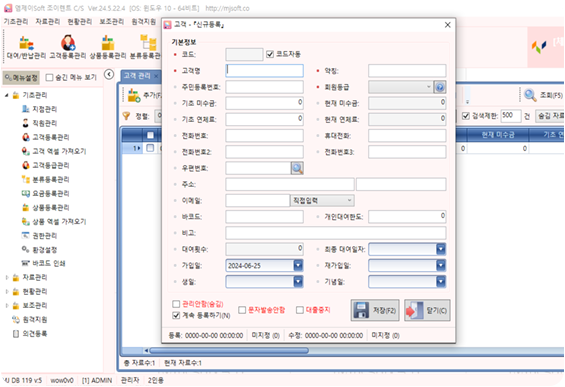This screenshot has height=387, width=565.
Task: Click the 메뉴설정 button
Action: pyautogui.click(x=21, y=77)
